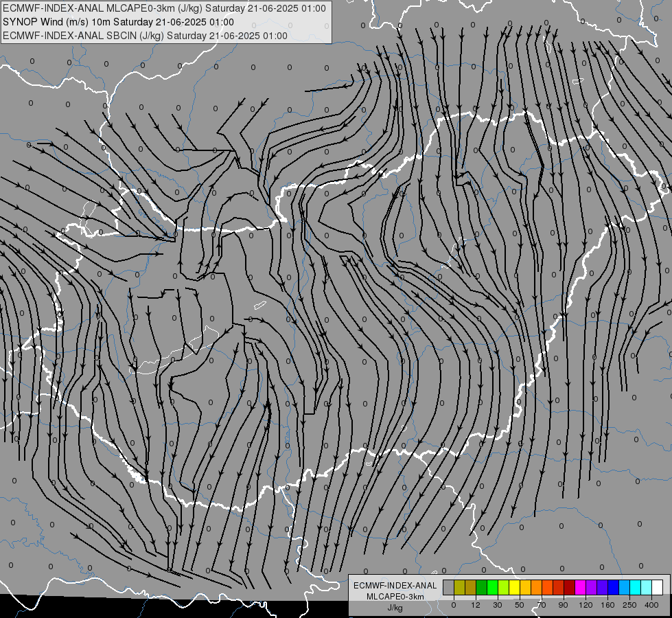Pick the pure blue legend swatch
Viewport: 672px width, 618px height.
[x=613, y=587]
